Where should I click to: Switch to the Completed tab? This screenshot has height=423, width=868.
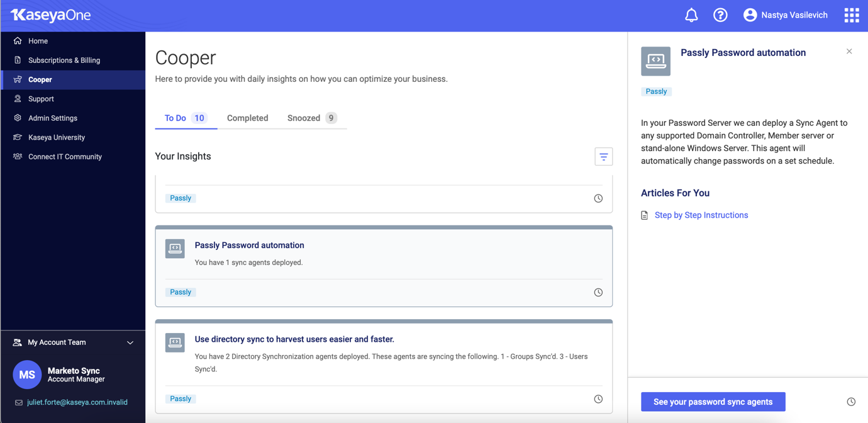[247, 118]
